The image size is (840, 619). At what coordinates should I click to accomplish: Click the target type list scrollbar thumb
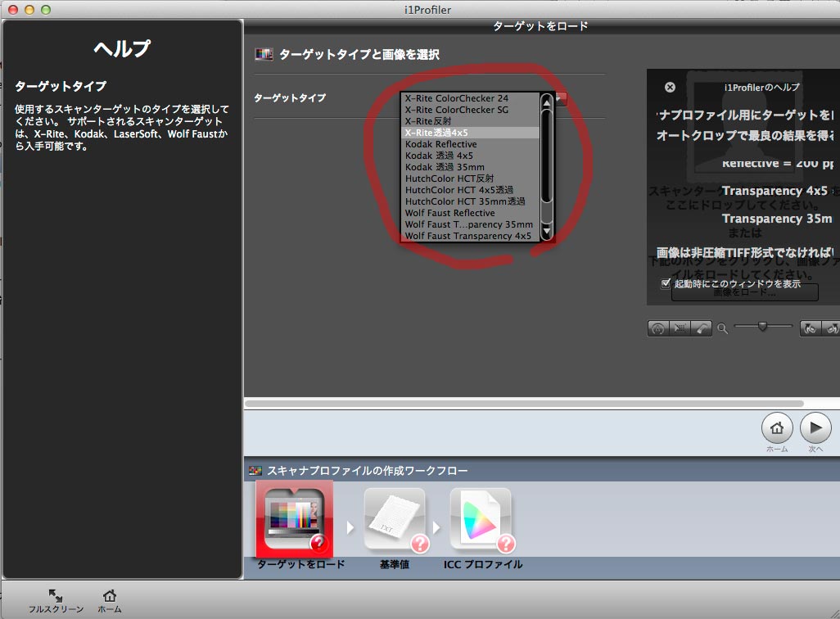pyautogui.click(x=546, y=156)
